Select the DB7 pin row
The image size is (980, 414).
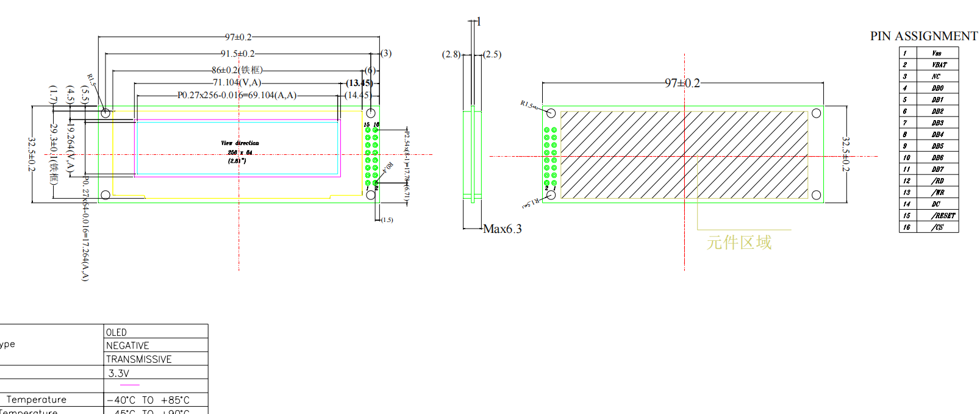click(937, 170)
